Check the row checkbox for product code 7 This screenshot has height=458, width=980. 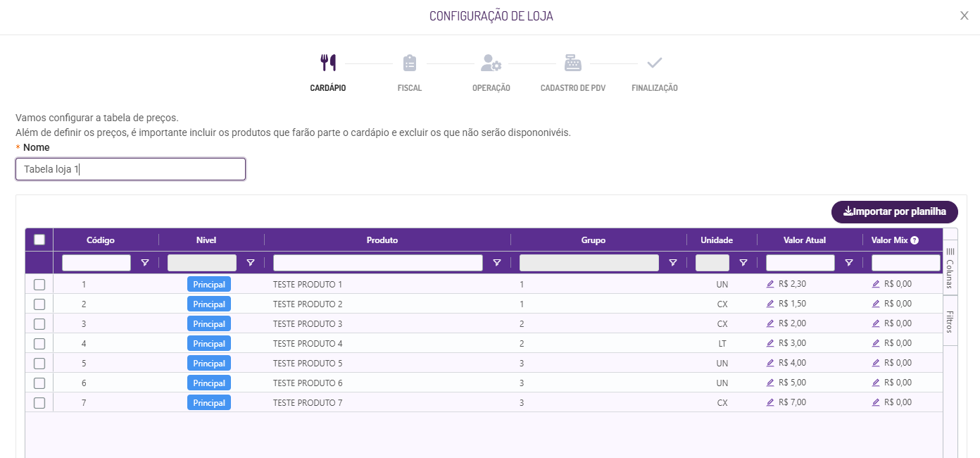pos(39,403)
